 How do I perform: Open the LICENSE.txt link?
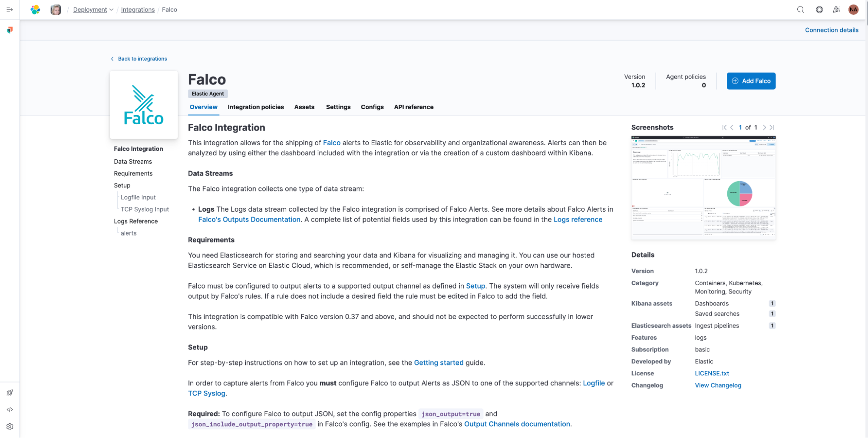point(712,373)
